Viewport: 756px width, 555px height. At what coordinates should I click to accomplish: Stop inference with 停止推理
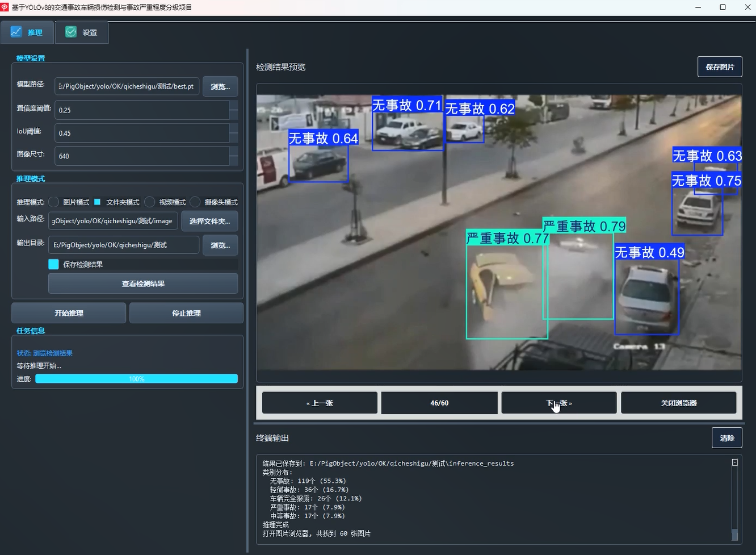186,313
